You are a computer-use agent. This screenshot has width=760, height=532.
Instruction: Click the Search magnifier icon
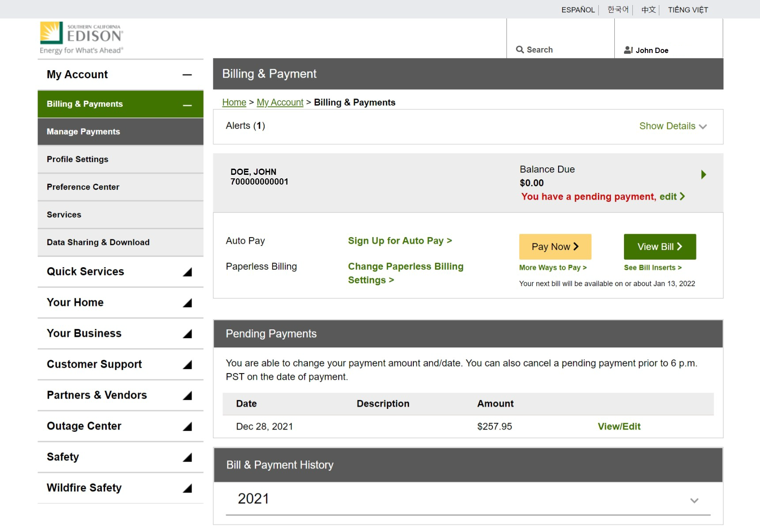point(520,50)
